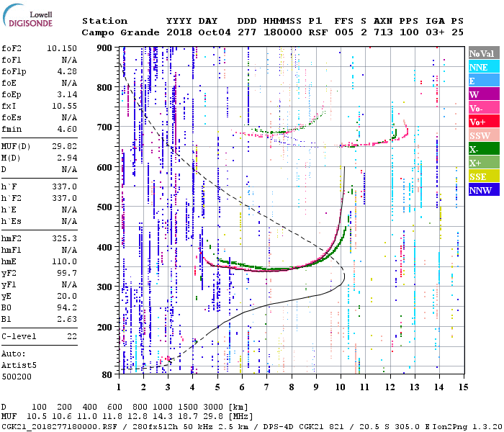Click the B1 value 2.63
Viewport: 504px width, 432px height.
67,319
